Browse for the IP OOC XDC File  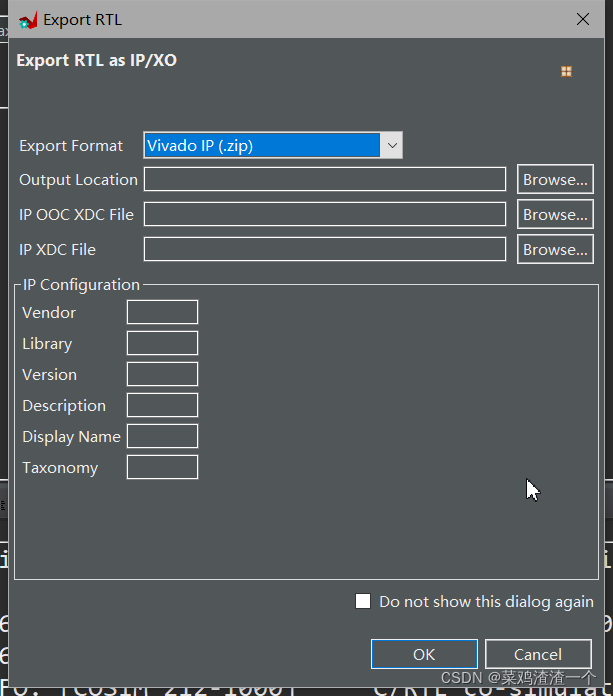555,214
